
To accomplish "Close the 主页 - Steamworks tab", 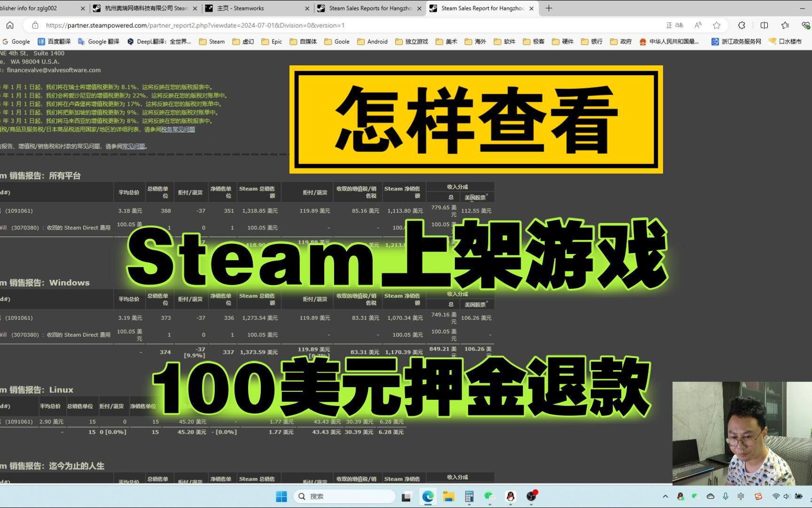I will click(307, 8).
